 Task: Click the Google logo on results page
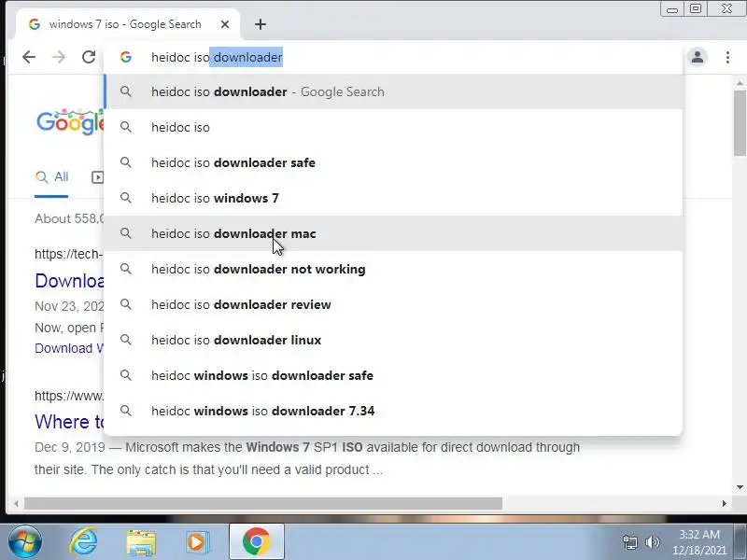[x=70, y=122]
